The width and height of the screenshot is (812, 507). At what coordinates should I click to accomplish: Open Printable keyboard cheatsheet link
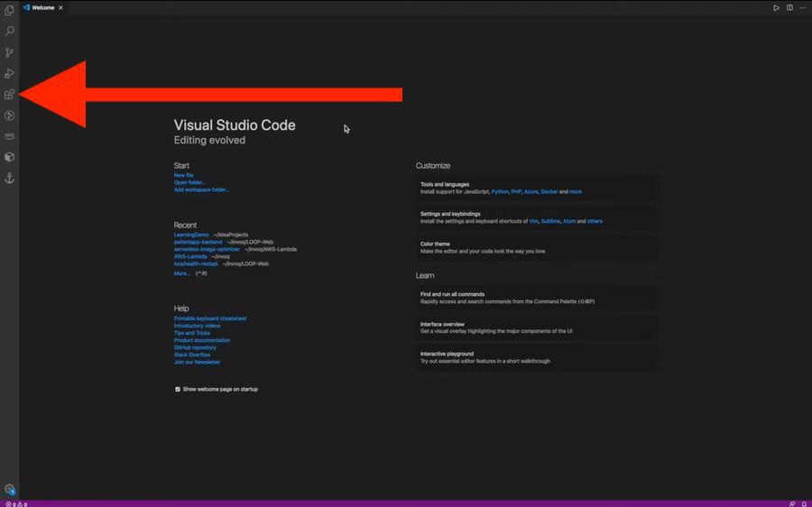[x=210, y=318]
